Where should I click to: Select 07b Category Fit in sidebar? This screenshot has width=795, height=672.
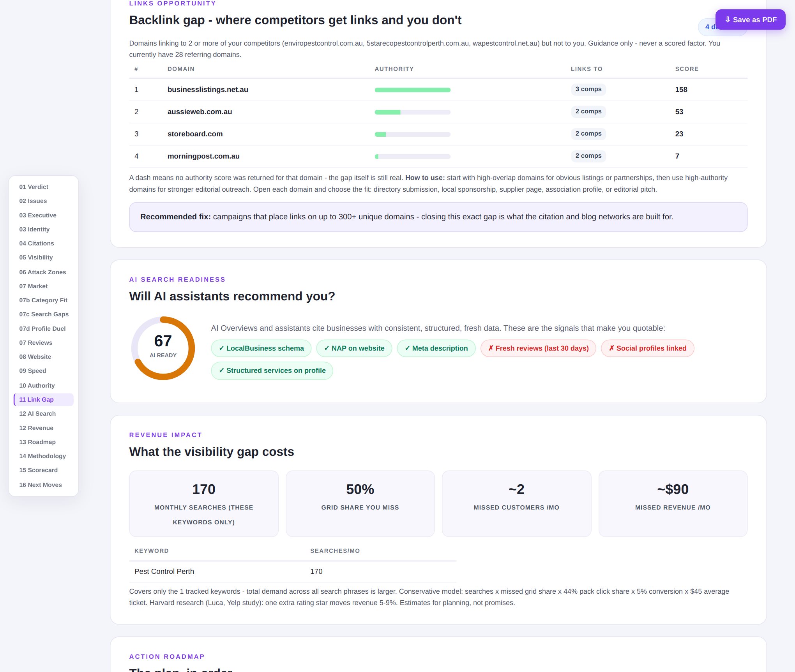(43, 300)
